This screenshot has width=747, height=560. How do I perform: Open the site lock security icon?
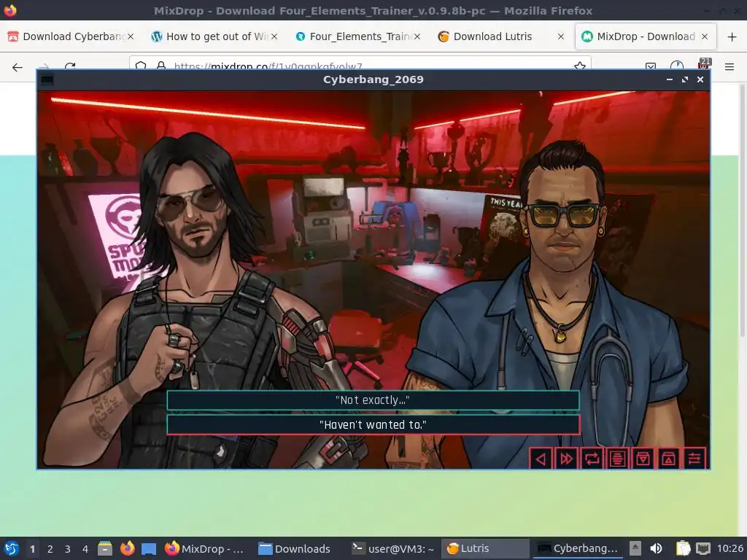coord(161,66)
